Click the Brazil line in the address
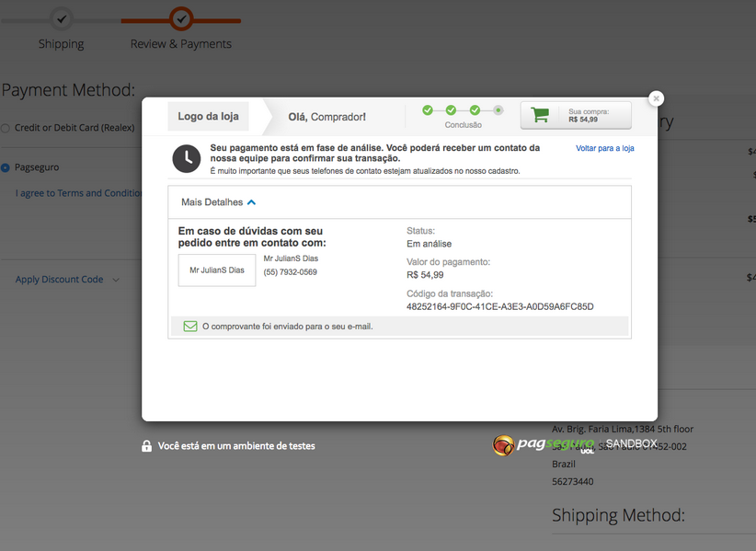The width and height of the screenshot is (756, 551). coord(564,465)
